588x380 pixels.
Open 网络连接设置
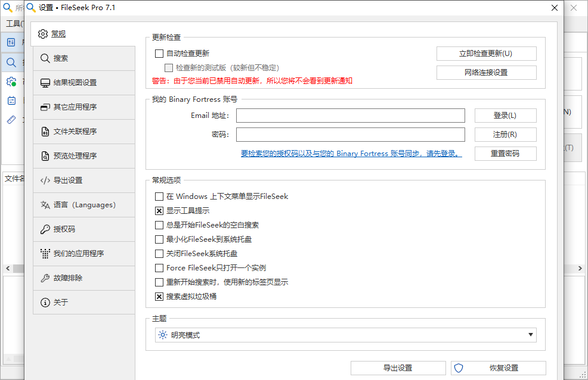487,73
